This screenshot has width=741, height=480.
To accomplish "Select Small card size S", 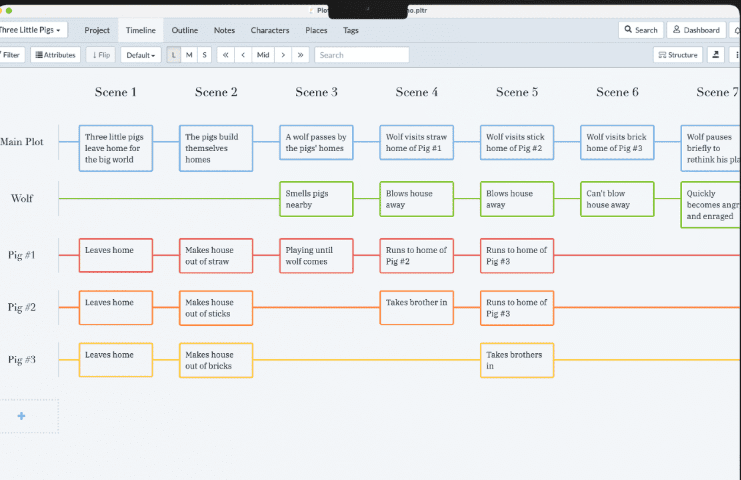I will [204, 55].
